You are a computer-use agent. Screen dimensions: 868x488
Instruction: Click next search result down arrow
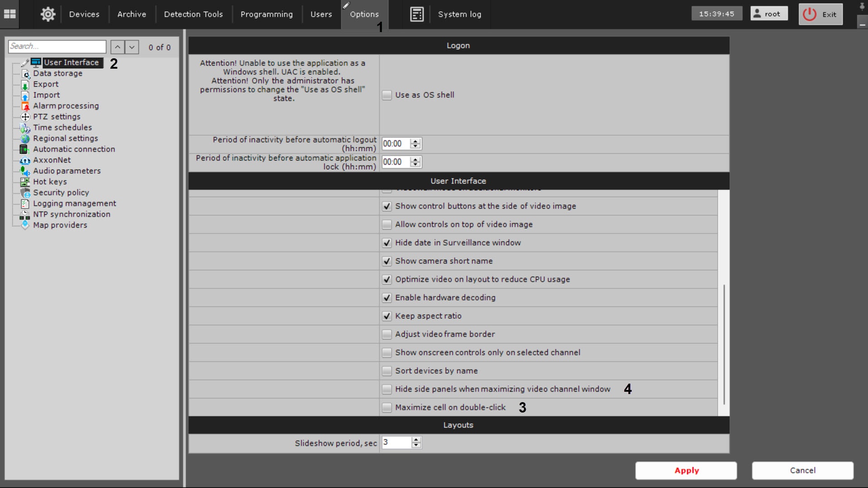pyautogui.click(x=132, y=47)
